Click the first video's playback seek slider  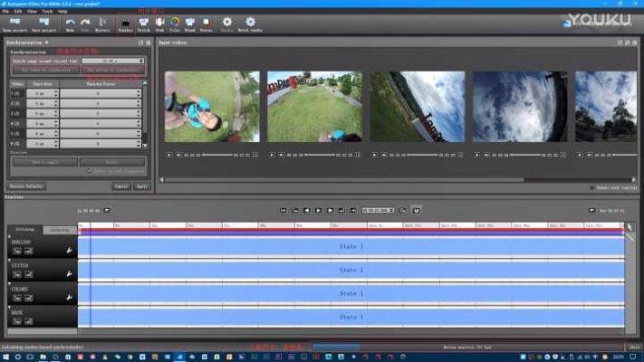pos(216,155)
